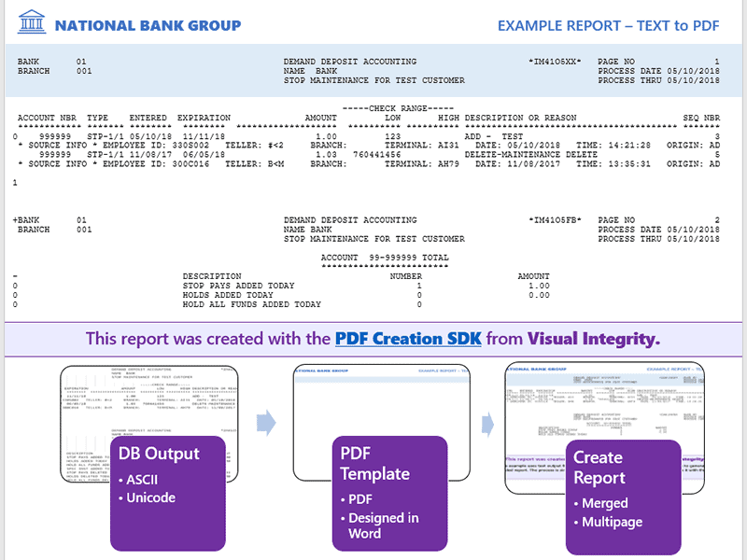Click the STOP PAYS ADDED TODAY row

tap(366, 286)
